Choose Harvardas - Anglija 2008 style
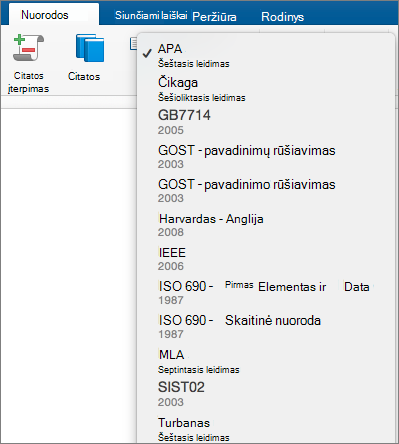The width and height of the screenshot is (399, 444). (266, 225)
